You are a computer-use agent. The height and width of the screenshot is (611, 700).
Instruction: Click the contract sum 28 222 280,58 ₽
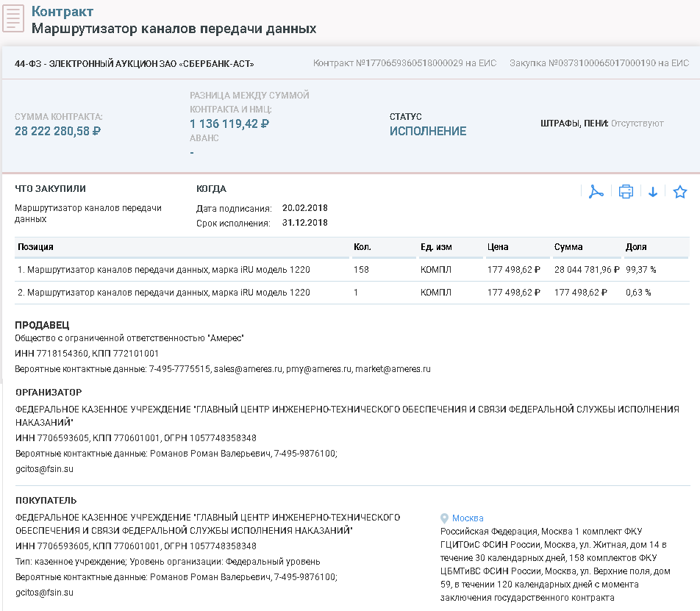point(57,131)
